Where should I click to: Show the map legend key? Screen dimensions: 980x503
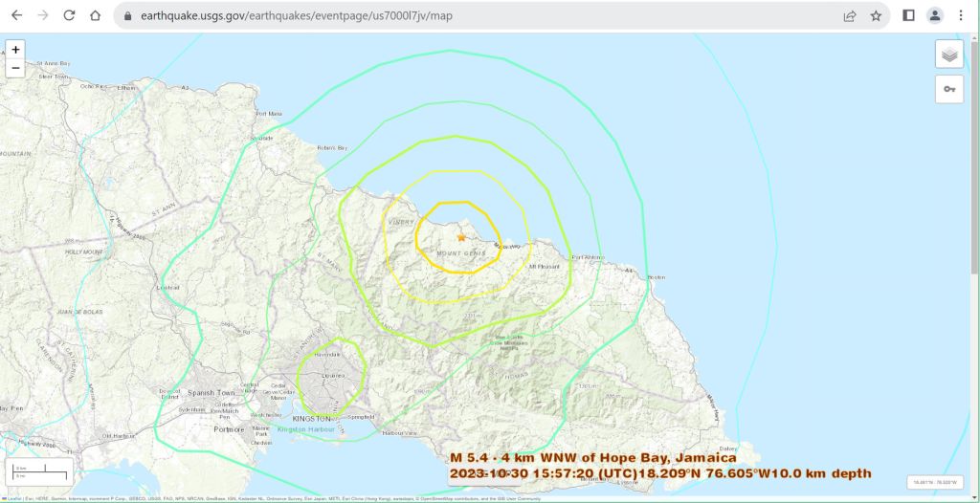948,89
